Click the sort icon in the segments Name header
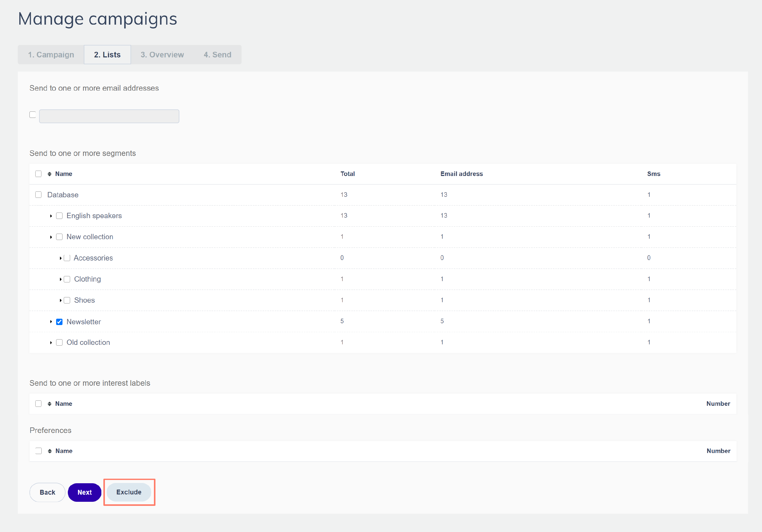 [x=50, y=174]
